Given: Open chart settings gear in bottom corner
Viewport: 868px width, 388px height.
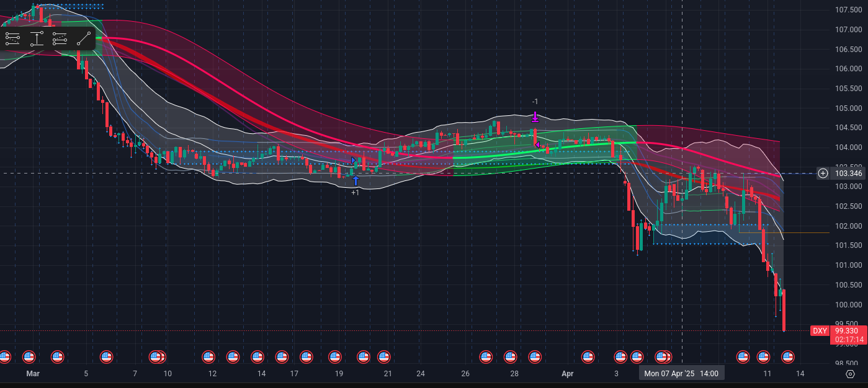Looking at the screenshot, I should (x=850, y=374).
